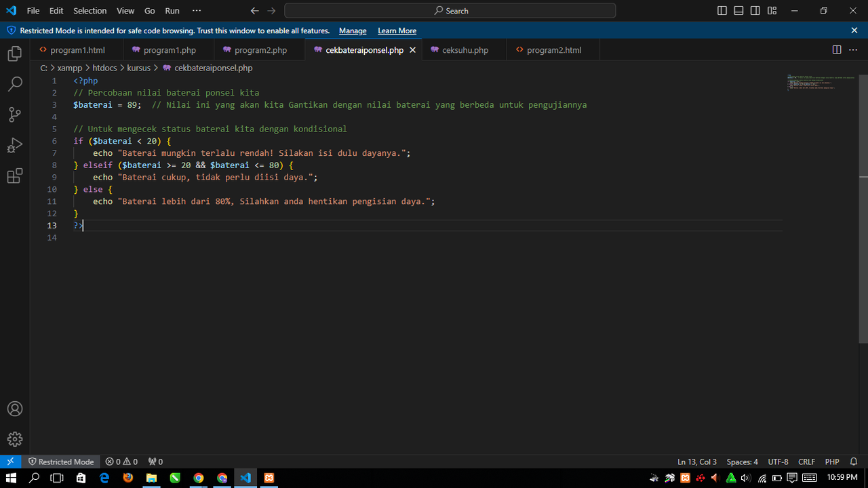Screen dimensions: 868x488
Task: Click the 'Baterai cukup' echo line
Action: [205, 178]
